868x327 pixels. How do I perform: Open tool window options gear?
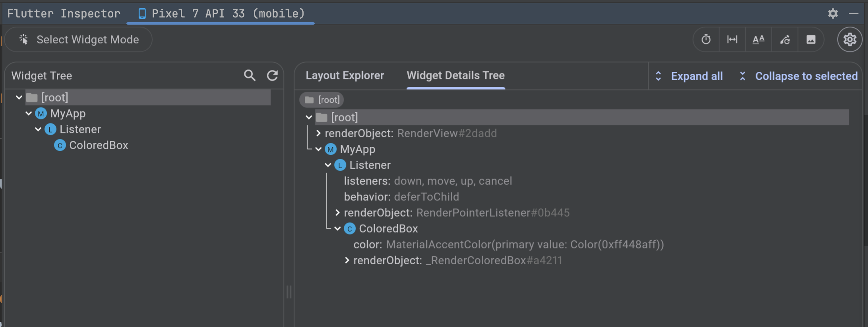(x=833, y=13)
